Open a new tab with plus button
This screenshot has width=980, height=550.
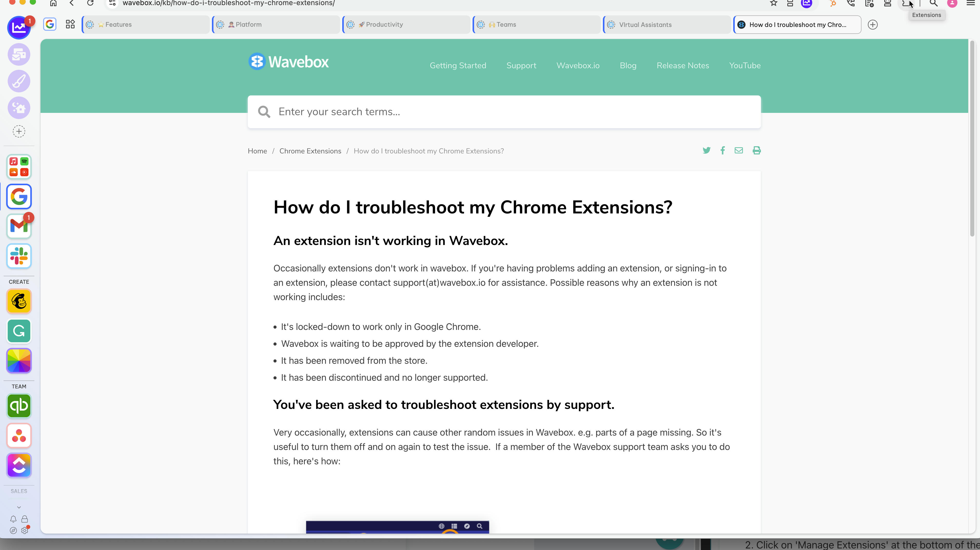(873, 24)
